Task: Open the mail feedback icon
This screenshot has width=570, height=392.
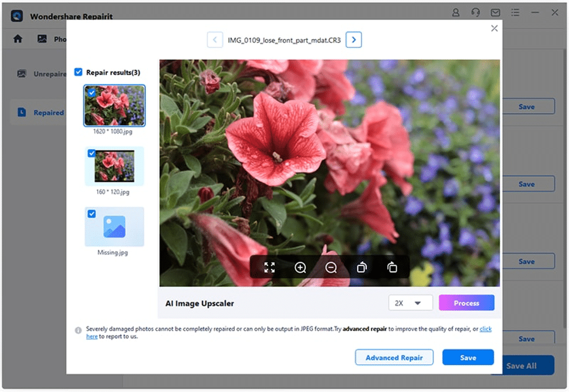Action: (x=495, y=12)
